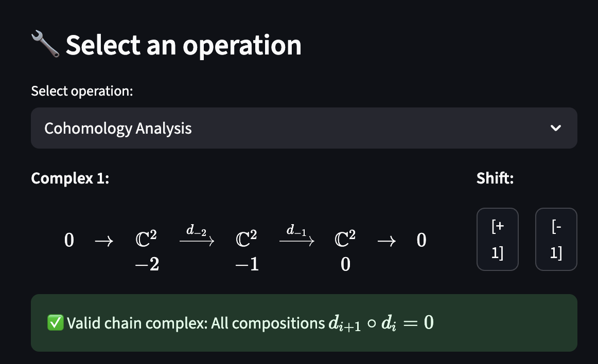
Task: Click the leading zero of the complex
Action: 69,240
